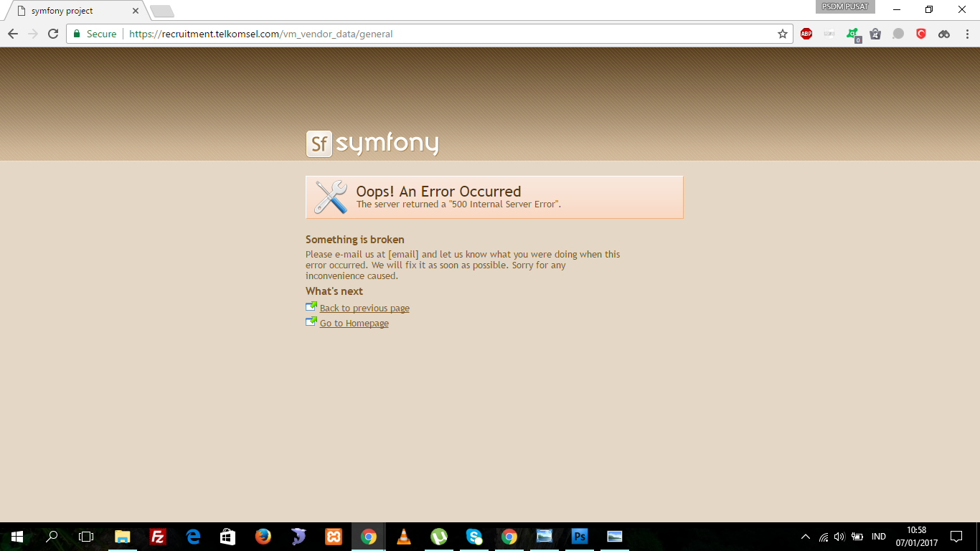Open the Windows Start menu
Screen dimensions: 980x551
(x=17, y=537)
